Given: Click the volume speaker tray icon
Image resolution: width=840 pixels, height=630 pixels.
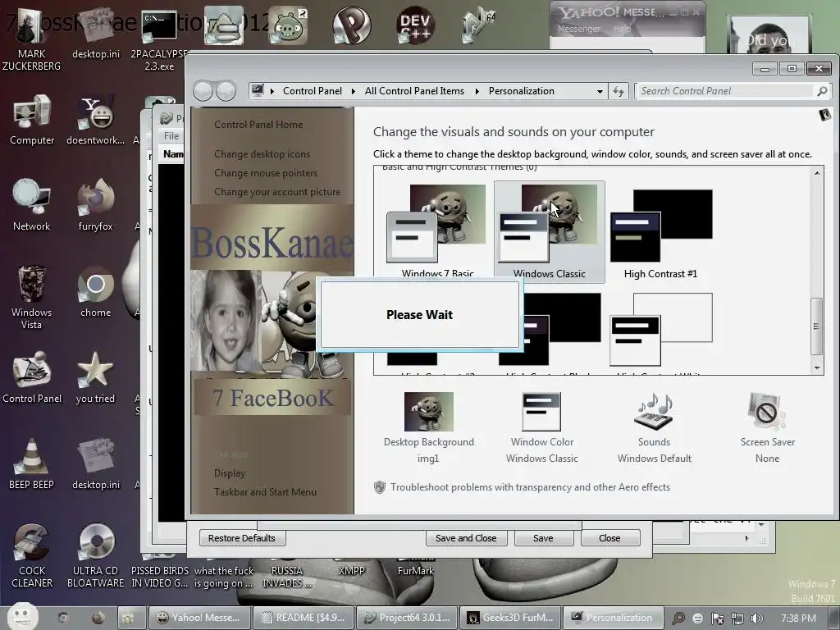Looking at the screenshot, I should pyautogui.click(x=756, y=619).
